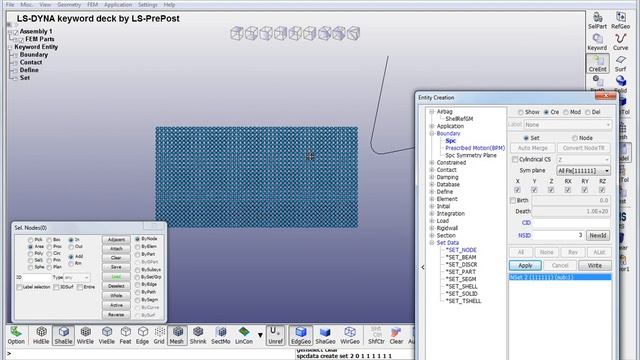This screenshot has width=640, height=360.
Task: Select the Surf surface tool icon
Action: click(620, 64)
